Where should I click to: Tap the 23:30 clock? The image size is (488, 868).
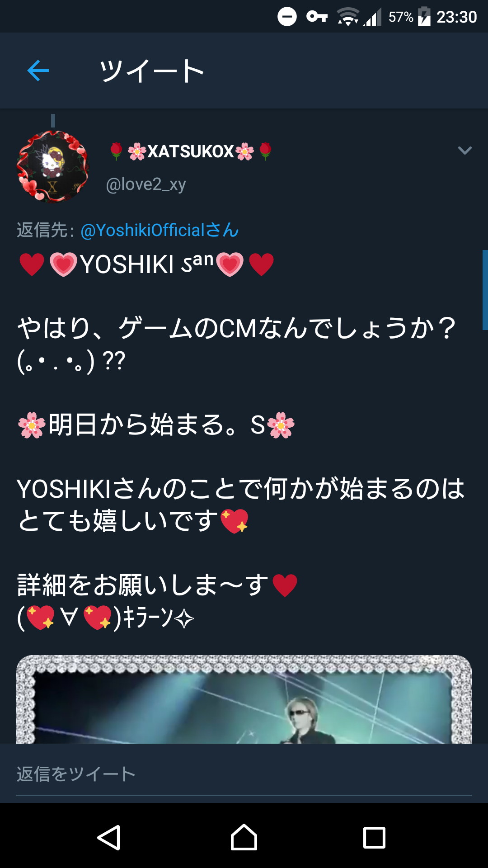457,17
